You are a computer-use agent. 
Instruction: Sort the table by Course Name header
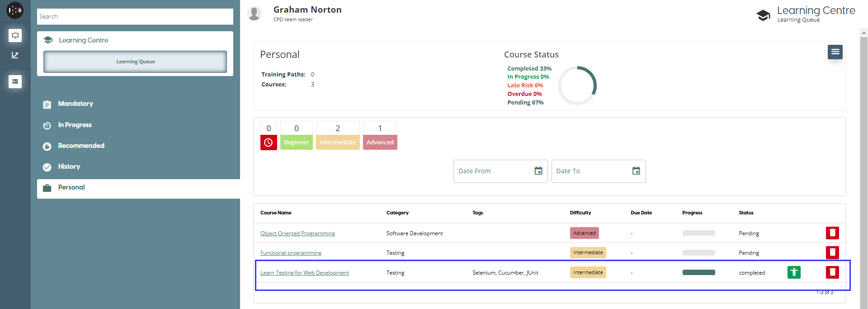(276, 213)
